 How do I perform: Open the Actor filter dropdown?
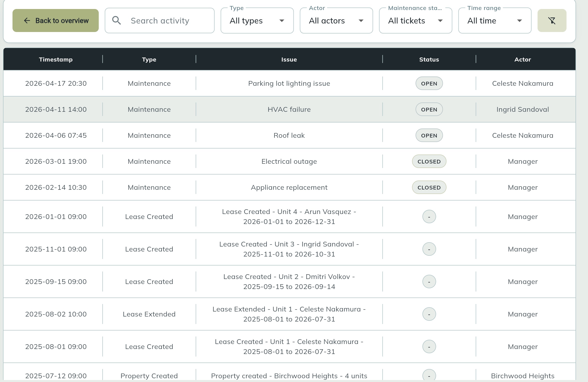[336, 20]
